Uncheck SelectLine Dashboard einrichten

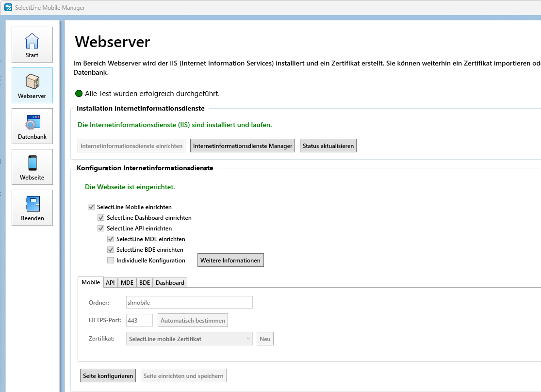coord(101,218)
